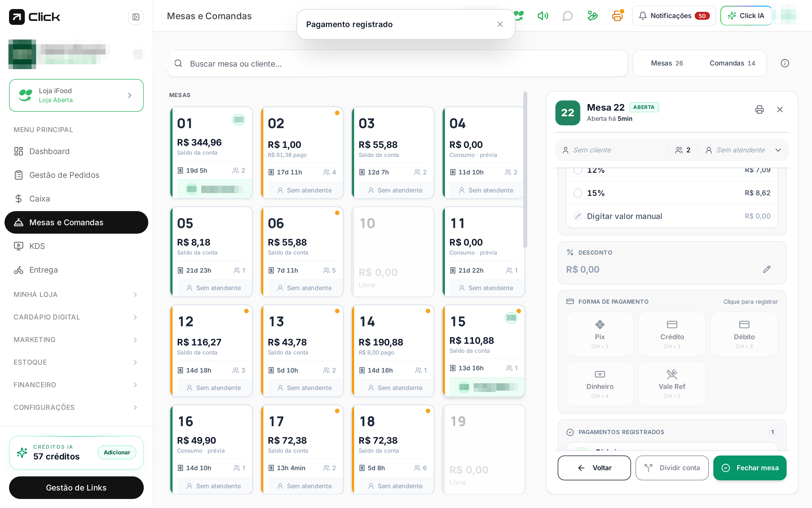The width and height of the screenshot is (812, 508).
Task: Choose Digitar valor manual option
Action: 672,216
